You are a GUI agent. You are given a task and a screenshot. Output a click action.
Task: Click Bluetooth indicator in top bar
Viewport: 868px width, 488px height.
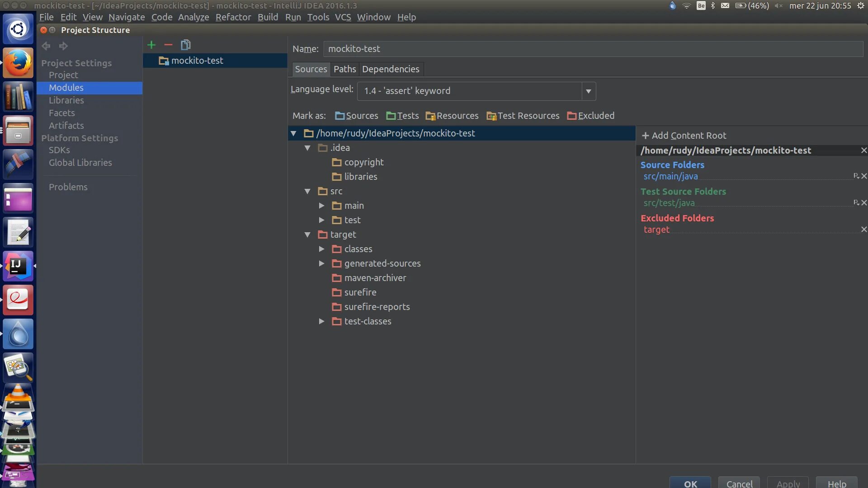713,6
